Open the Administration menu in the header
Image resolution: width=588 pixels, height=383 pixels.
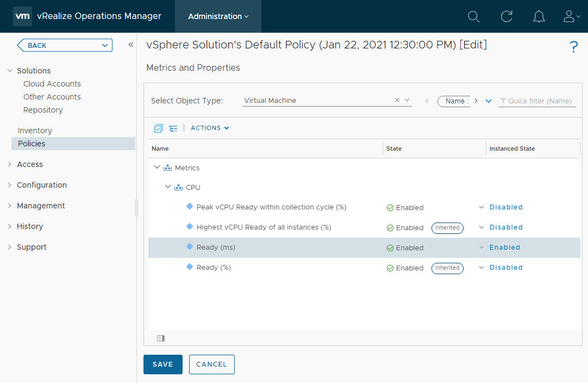pyautogui.click(x=218, y=16)
